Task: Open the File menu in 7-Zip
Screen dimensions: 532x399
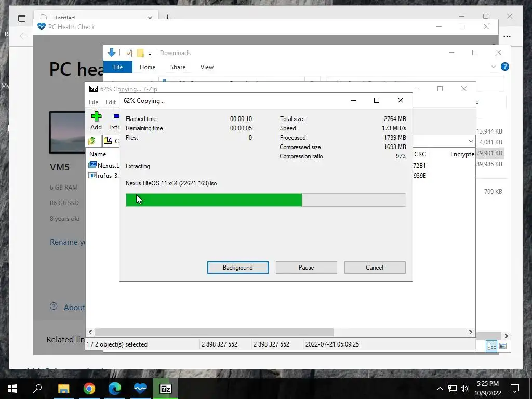Action: (x=94, y=102)
